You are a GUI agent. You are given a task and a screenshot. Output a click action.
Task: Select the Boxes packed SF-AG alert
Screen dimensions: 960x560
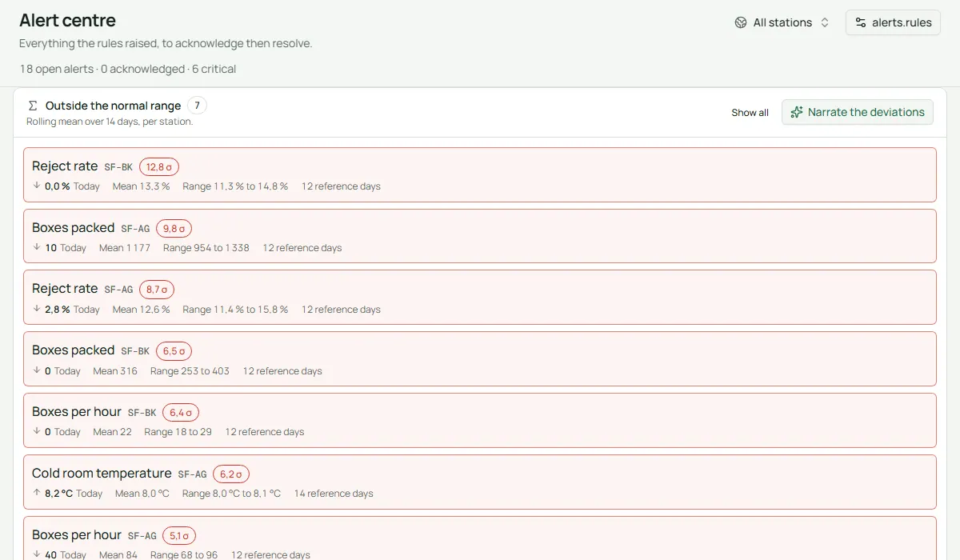480,236
